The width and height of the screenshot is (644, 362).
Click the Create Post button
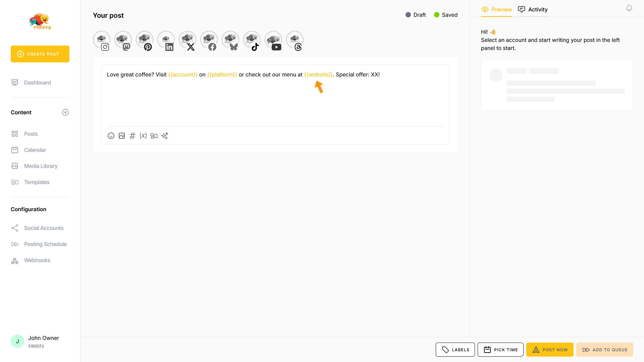point(40,54)
